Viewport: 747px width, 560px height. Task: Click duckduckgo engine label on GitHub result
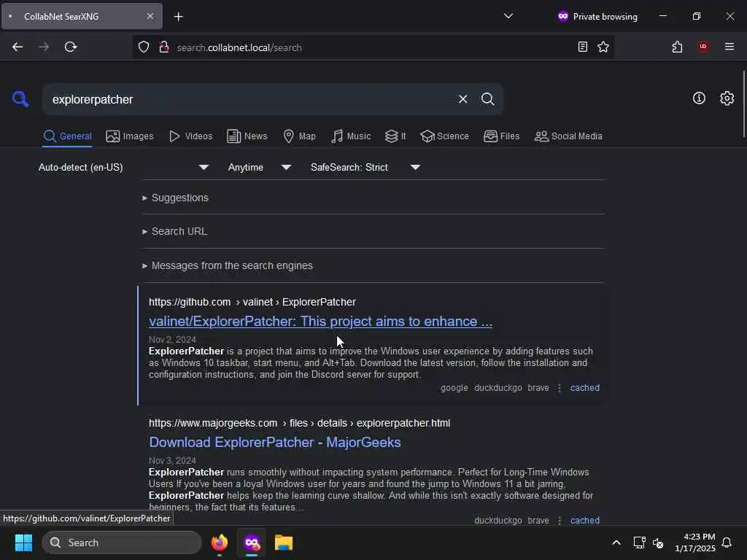[498, 388]
